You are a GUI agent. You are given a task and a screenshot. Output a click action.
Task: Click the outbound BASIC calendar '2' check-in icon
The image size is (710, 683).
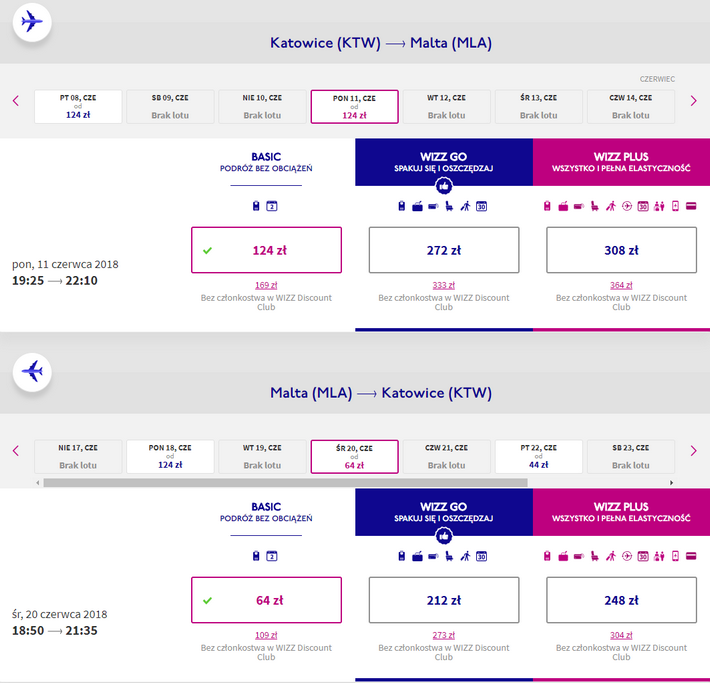click(272, 206)
